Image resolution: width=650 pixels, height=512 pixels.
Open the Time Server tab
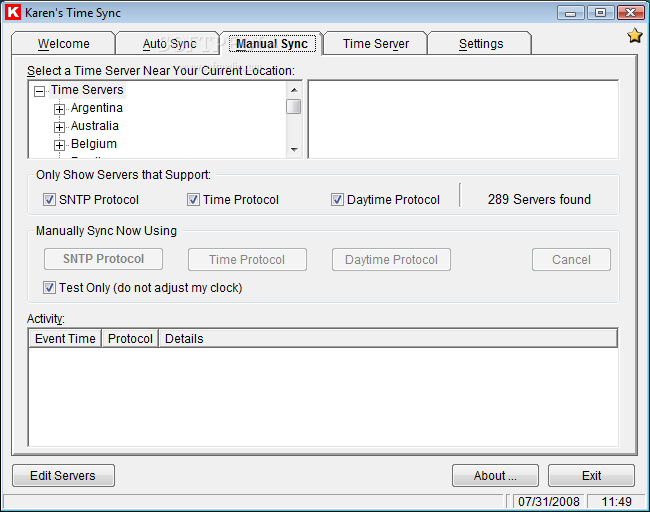[376, 44]
